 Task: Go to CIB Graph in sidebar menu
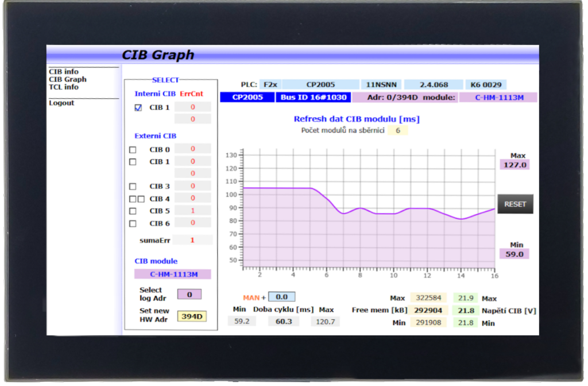pos(67,79)
